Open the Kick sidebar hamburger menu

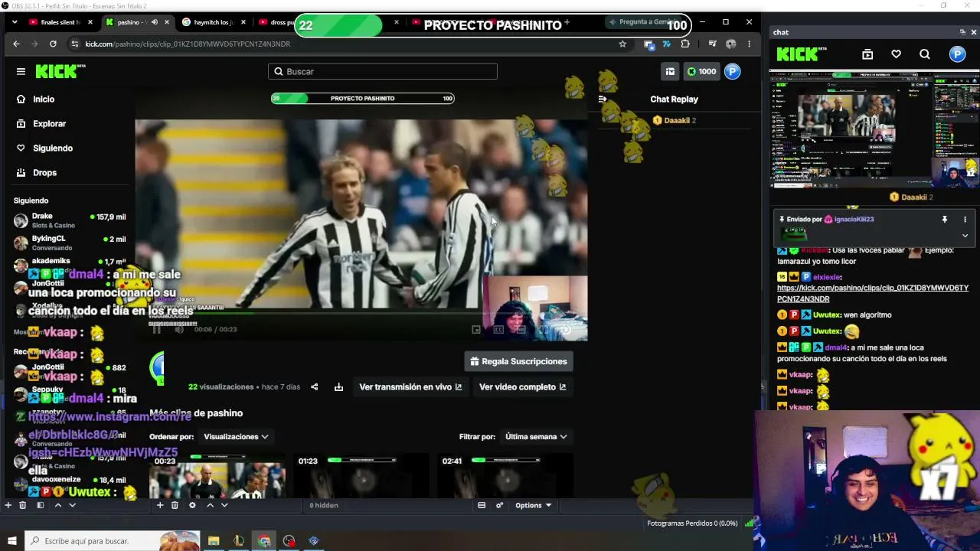click(21, 71)
